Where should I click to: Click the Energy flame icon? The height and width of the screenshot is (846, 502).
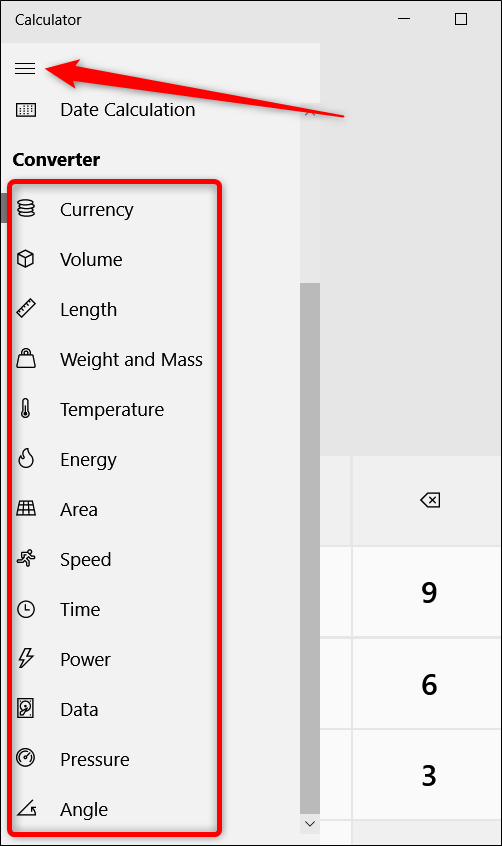coord(26,459)
